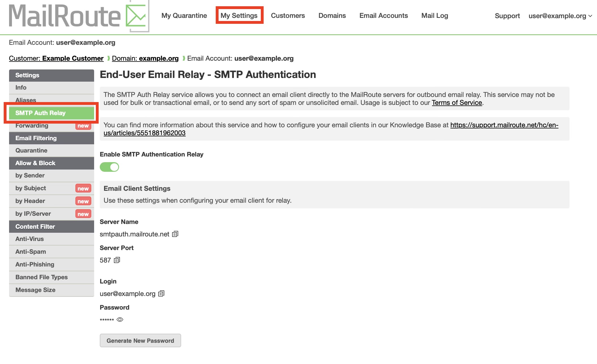The height and width of the screenshot is (364, 597).
Task: Click the Generate New Password button
Action: pyautogui.click(x=140, y=340)
